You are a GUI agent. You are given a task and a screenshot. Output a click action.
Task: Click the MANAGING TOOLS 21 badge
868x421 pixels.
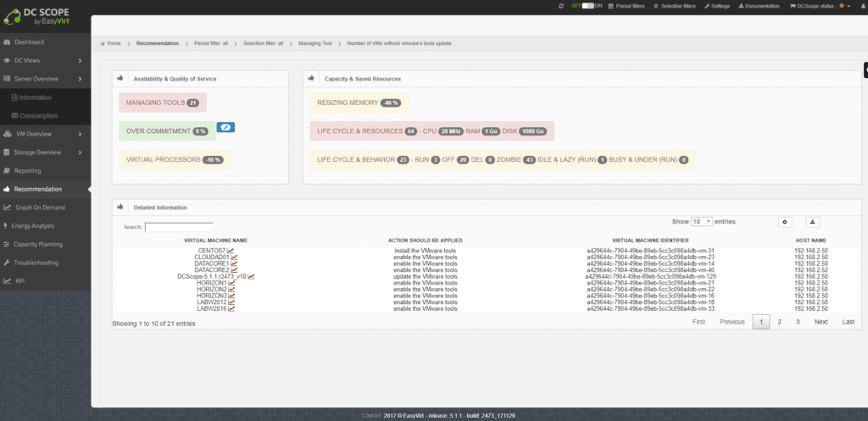point(163,102)
